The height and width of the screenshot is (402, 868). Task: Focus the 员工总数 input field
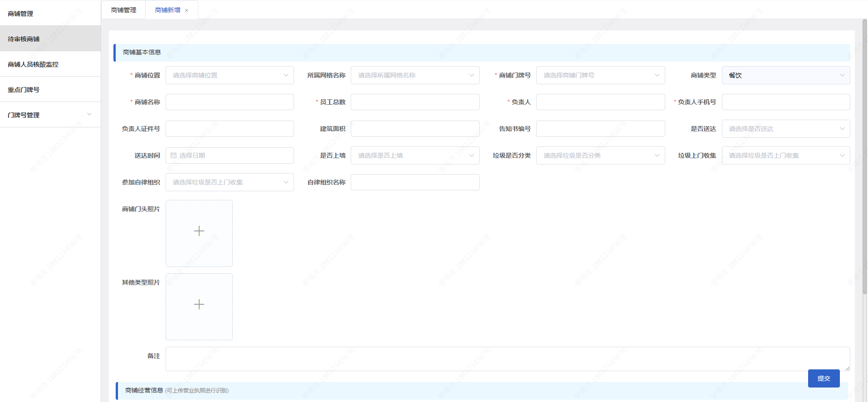pyautogui.click(x=415, y=102)
